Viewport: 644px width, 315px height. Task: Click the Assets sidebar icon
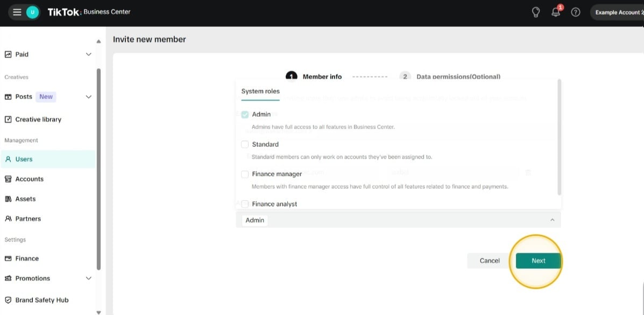[x=8, y=199]
